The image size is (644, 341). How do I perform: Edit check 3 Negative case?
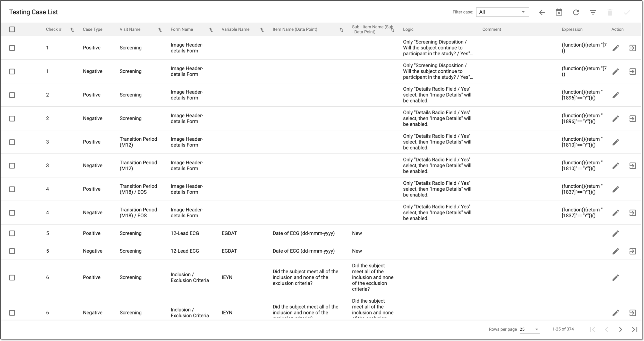coord(616,166)
